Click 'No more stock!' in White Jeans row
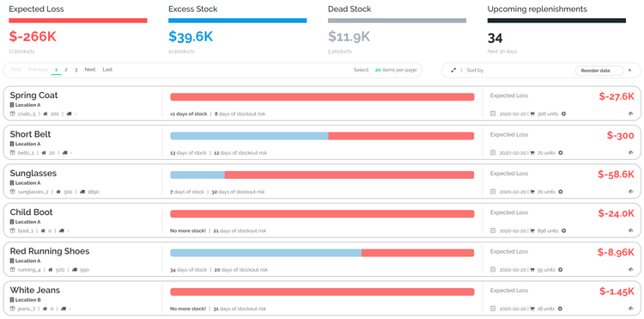The width and height of the screenshot is (644, 319). [188, 309]
